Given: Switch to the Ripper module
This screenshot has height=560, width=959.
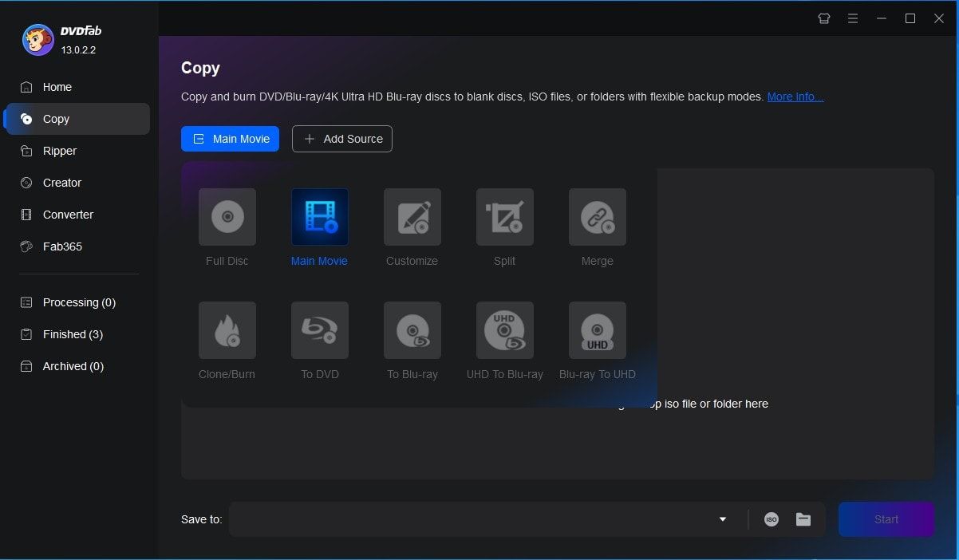Looking at the screenshot, I should tap(77, 151).
